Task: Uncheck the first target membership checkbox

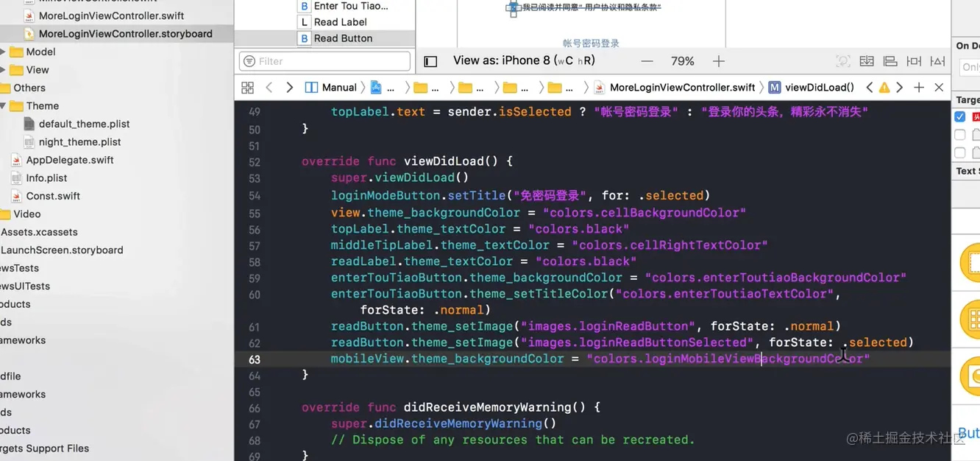Action: coord(959,117)
